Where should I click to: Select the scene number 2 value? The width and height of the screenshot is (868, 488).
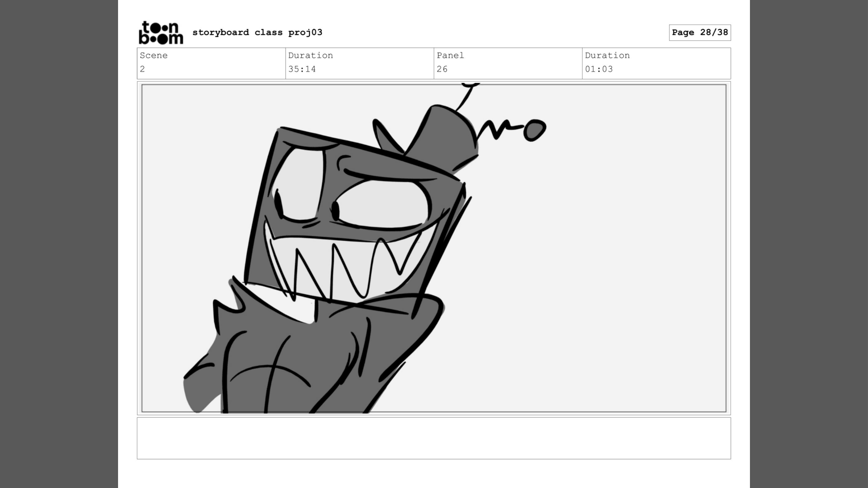coord(142,69)
